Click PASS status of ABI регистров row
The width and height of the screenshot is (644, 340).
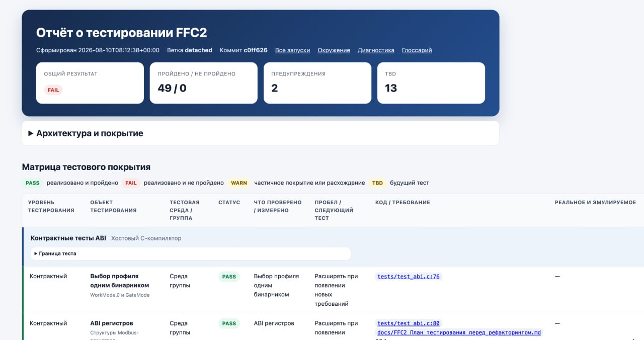229,323
